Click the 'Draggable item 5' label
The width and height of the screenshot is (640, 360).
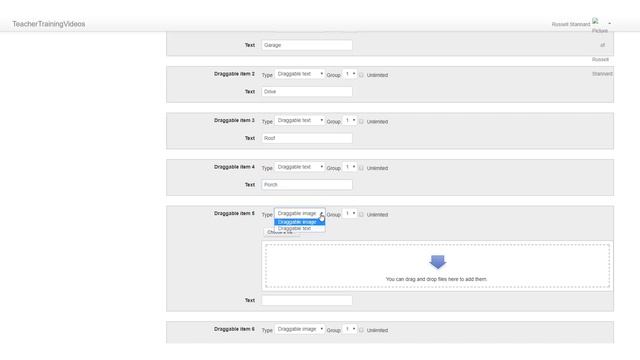234,213
